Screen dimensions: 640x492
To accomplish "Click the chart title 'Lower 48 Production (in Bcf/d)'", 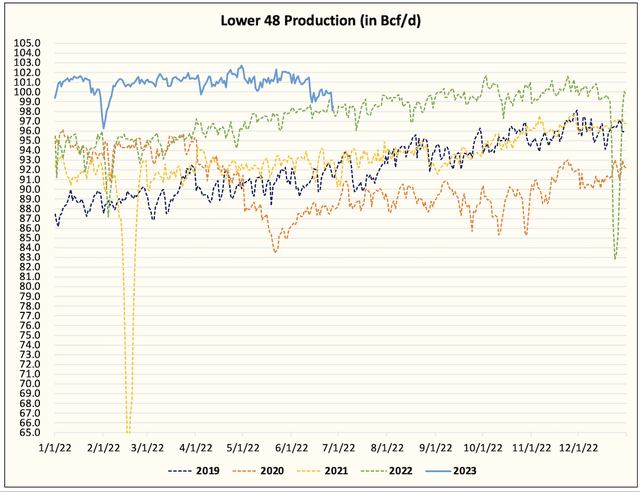I will (320, 20).
